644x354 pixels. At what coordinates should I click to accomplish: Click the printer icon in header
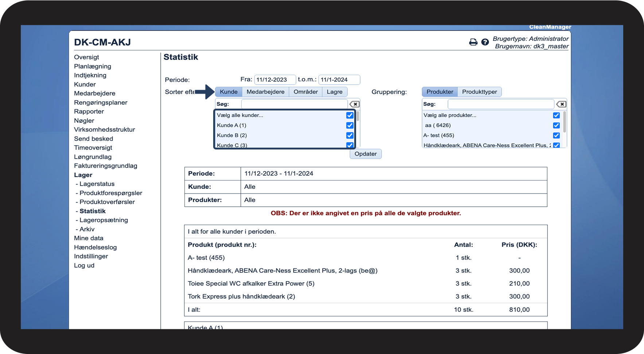473,42
